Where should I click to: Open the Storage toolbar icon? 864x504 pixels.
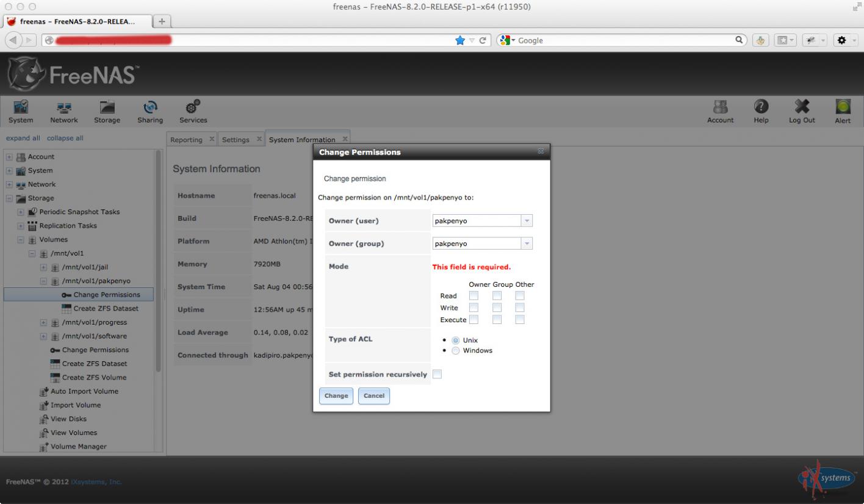pos(107,112)
